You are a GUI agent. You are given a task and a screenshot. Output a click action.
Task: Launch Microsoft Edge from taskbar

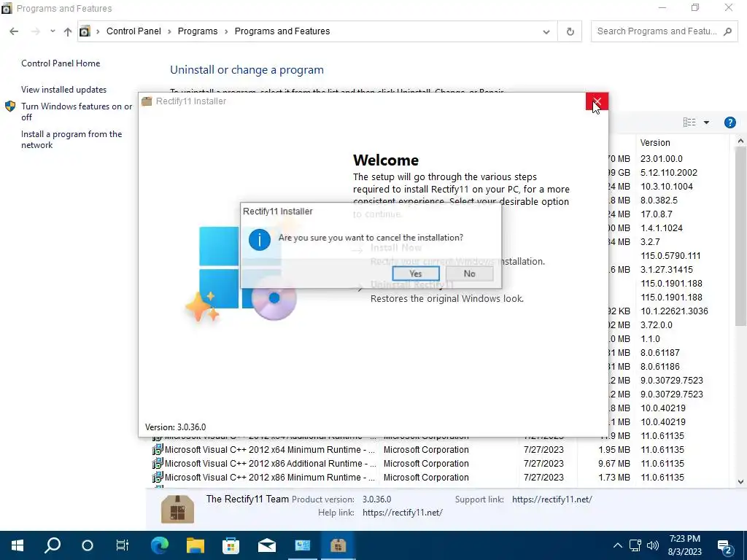[x=160, y=545]
